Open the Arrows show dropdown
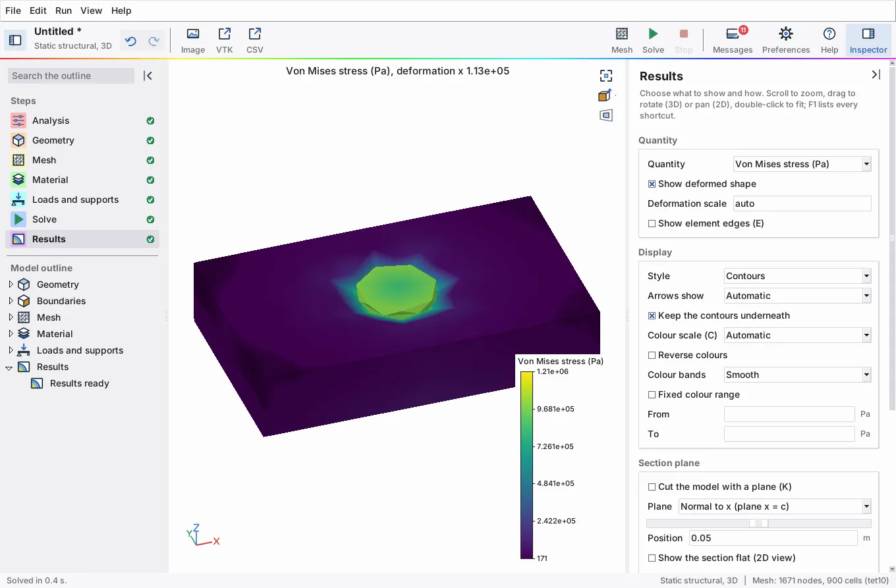This screenshot has width=896, height=588. tap(798, 296)
